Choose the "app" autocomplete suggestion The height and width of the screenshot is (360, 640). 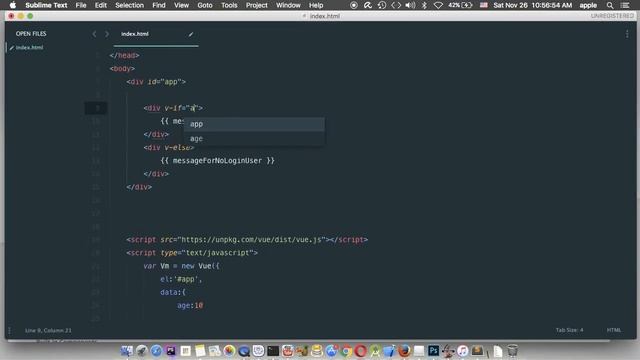click(x=254, y=124)
